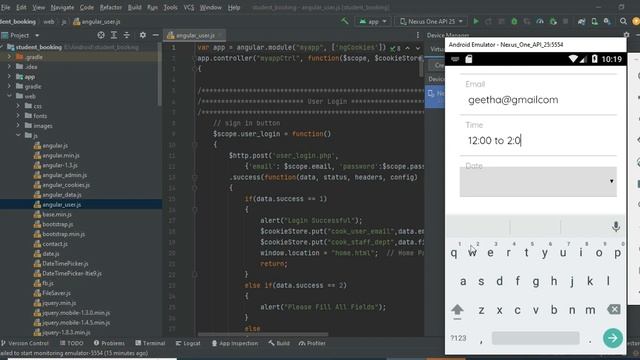Screen dimensions: 640x360
Task: Click the Profile app toolbar icon
Action: click(x=540, y=21)
